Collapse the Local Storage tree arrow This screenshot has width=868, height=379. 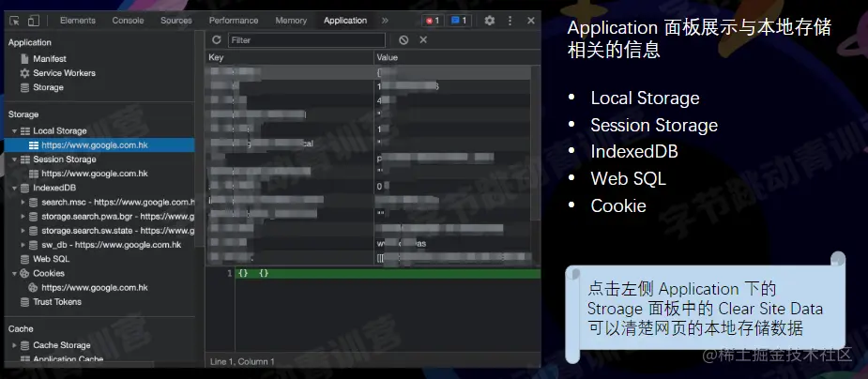pyautogui.click(x=14, y=131)
